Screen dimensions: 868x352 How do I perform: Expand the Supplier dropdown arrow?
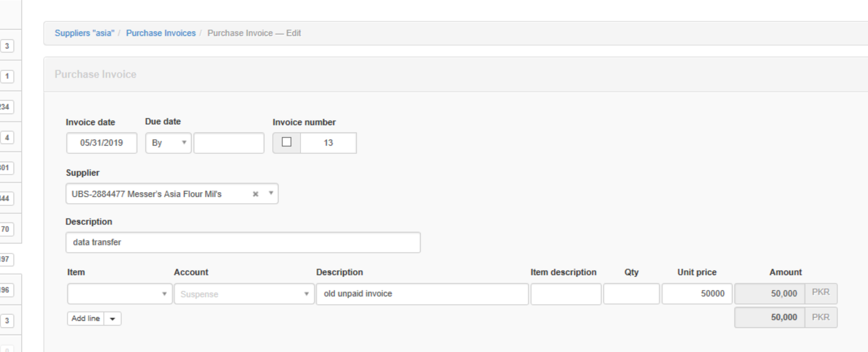tap(271, 194)
